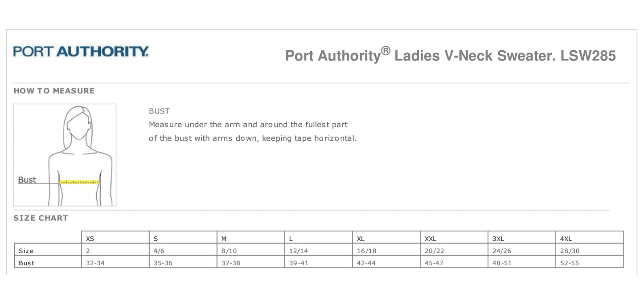Screen dimensions: 644x304
Task: Click the Bust row label in the table
Action: (x=27, y=263)
